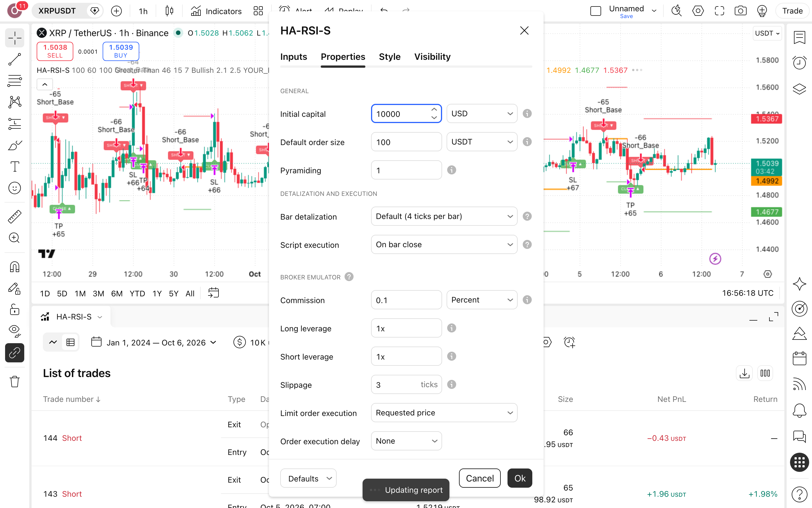Open the calendar panel on the right sidebar
812x508 pixels.
(799, 358)
